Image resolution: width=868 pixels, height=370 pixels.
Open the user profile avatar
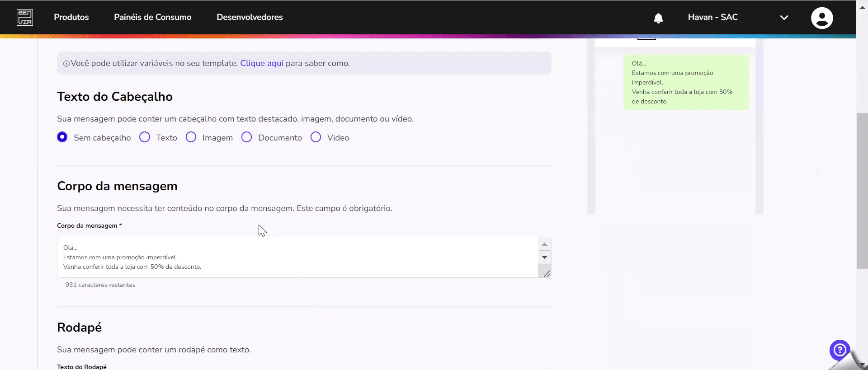pyautogui.click(x=821, y=18)
